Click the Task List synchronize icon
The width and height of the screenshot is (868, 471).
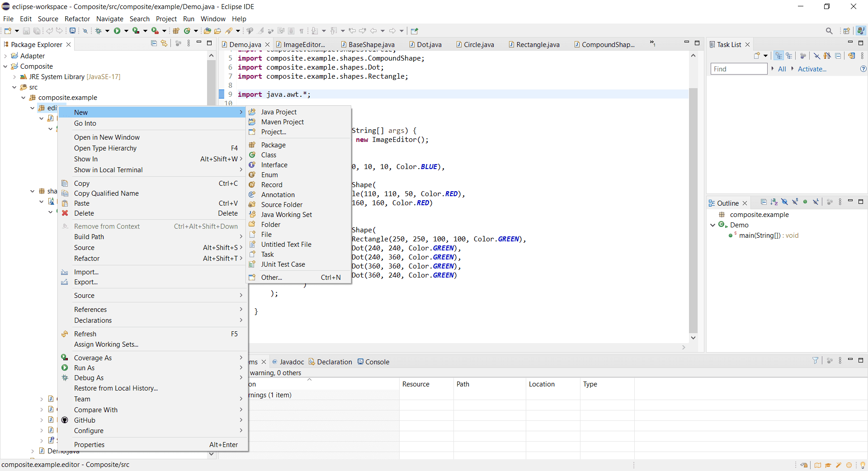coord(851,56)
